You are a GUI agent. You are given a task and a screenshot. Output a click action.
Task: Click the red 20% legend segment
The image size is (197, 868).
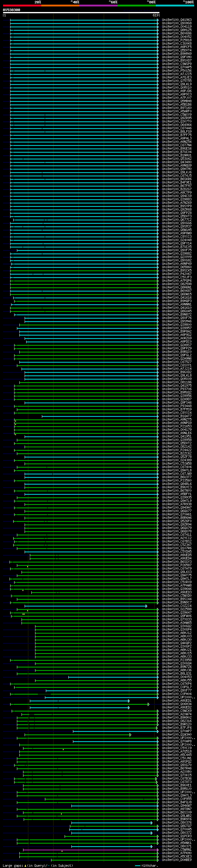click(22, 6)
